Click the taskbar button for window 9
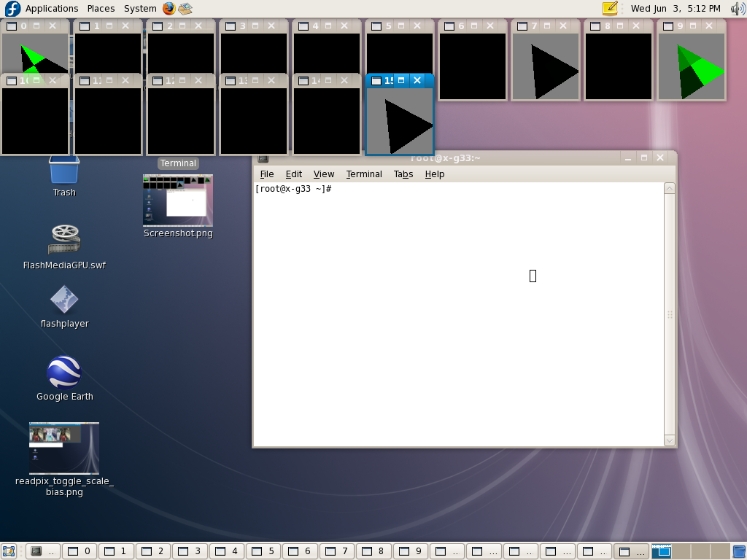The height and width of the screenshot is (560, 747). pyautogui.click(x=410, y=551)
